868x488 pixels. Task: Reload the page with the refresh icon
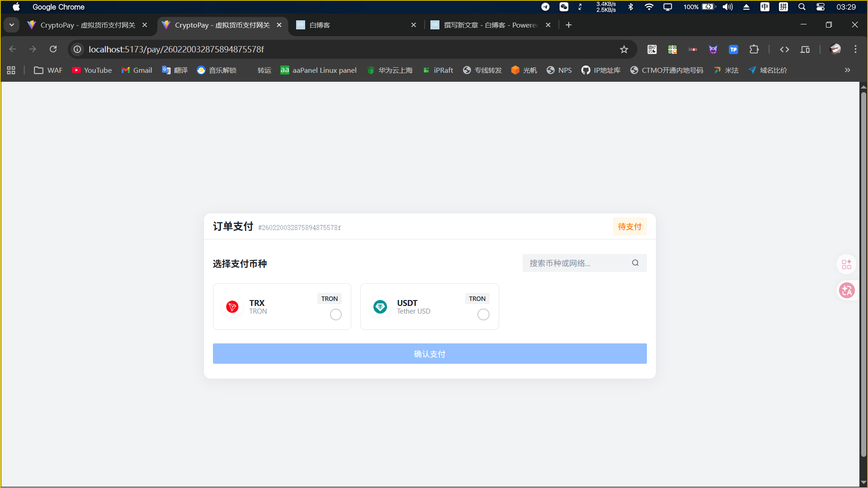click(53, 49)
